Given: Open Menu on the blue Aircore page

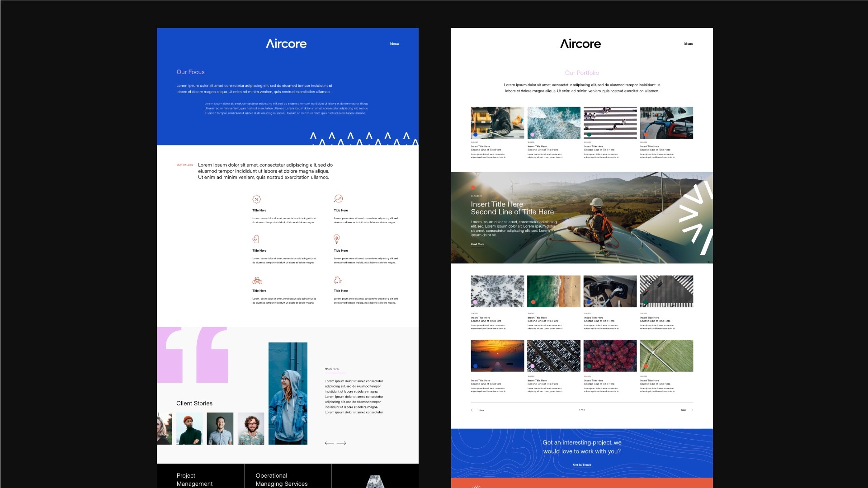Looking at the screenshot, I should click(394, 44).
